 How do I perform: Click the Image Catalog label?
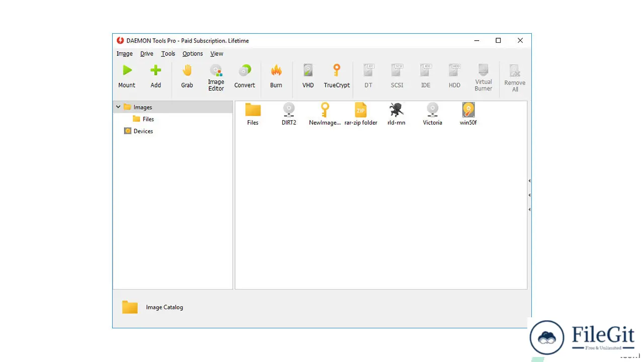click(x=165, y=307)
